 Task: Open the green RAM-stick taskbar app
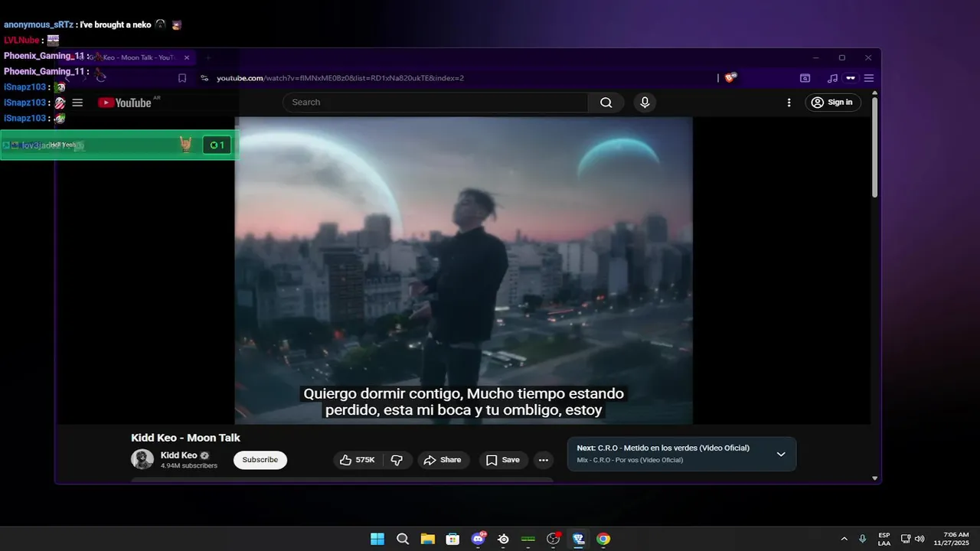[x=528, y=539]
